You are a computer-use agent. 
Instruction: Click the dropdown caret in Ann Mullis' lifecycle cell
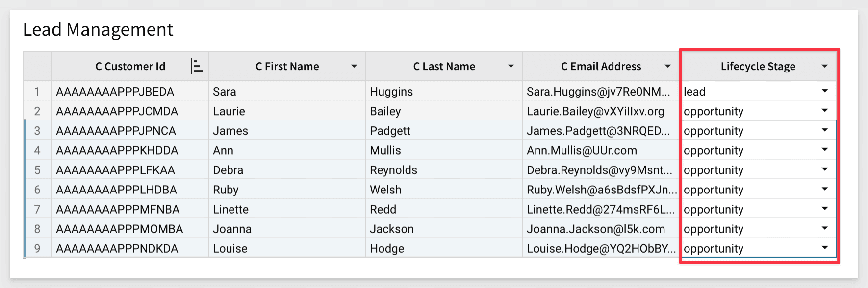pyautogui.click(x=824, y=150)
